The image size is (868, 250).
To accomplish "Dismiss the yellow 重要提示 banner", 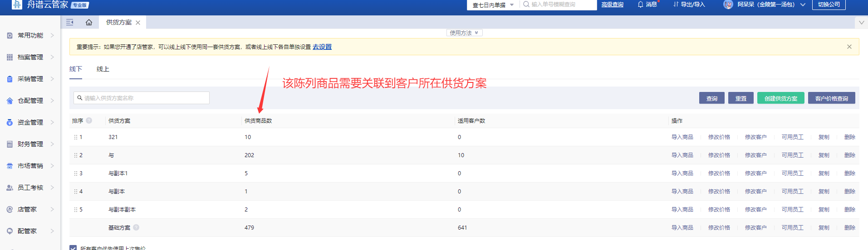I will [x=849, y=47].
